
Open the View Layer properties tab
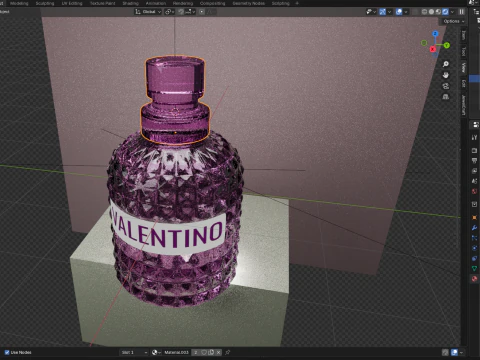(x=474, y=171)
